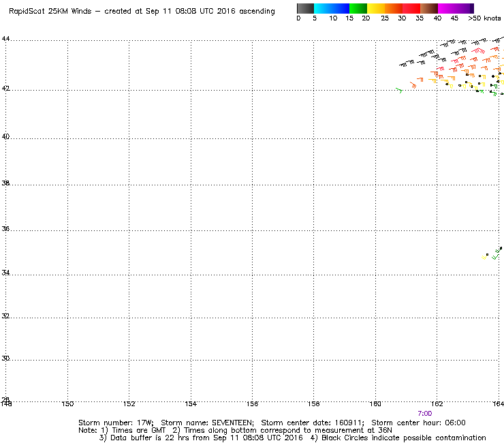The width and height of the screenshot is (504, 443).
Task: Select the orange 25-30 knots color segment
Action: [x=394, y=8]
